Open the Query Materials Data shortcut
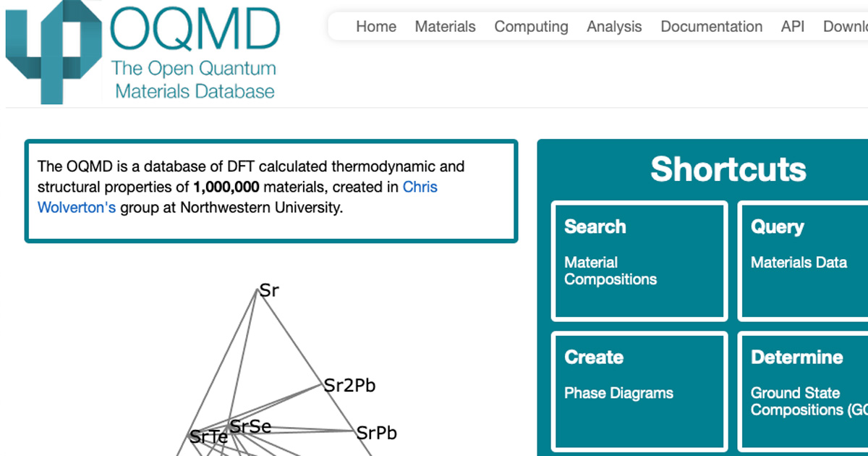 803,261
